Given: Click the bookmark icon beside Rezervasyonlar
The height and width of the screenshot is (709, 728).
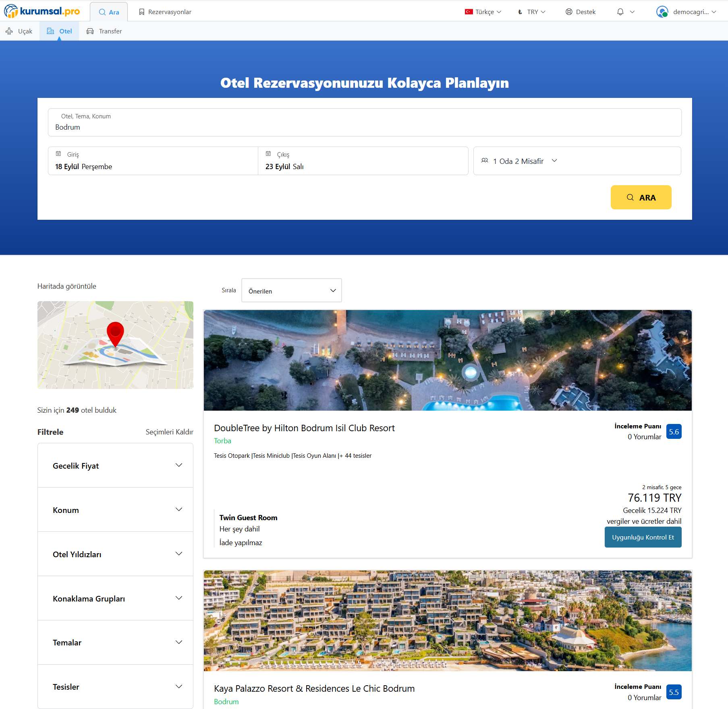Looking at the screenshot, I should tap(141, 12).
